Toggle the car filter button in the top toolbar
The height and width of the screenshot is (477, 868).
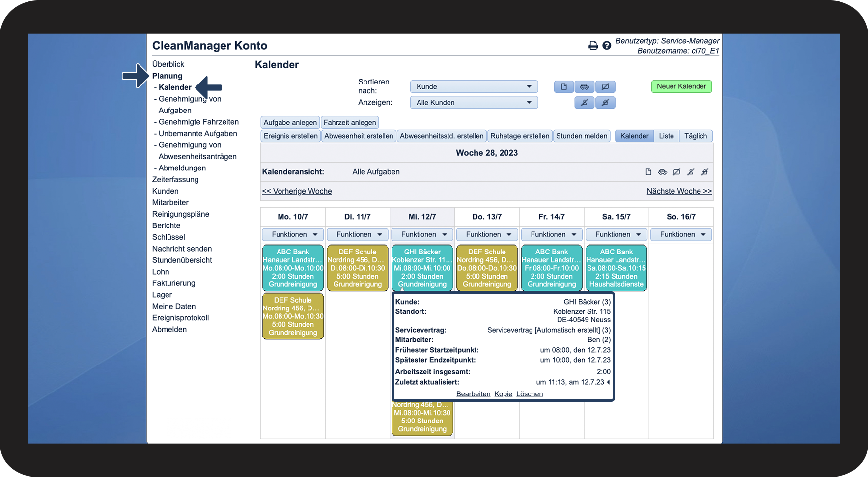tap(585, 86)
